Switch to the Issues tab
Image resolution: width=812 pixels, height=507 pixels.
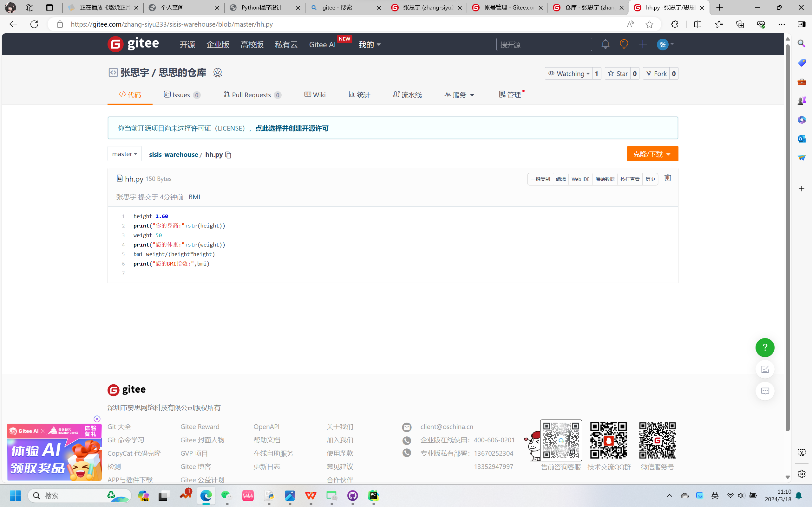[181, 95]
